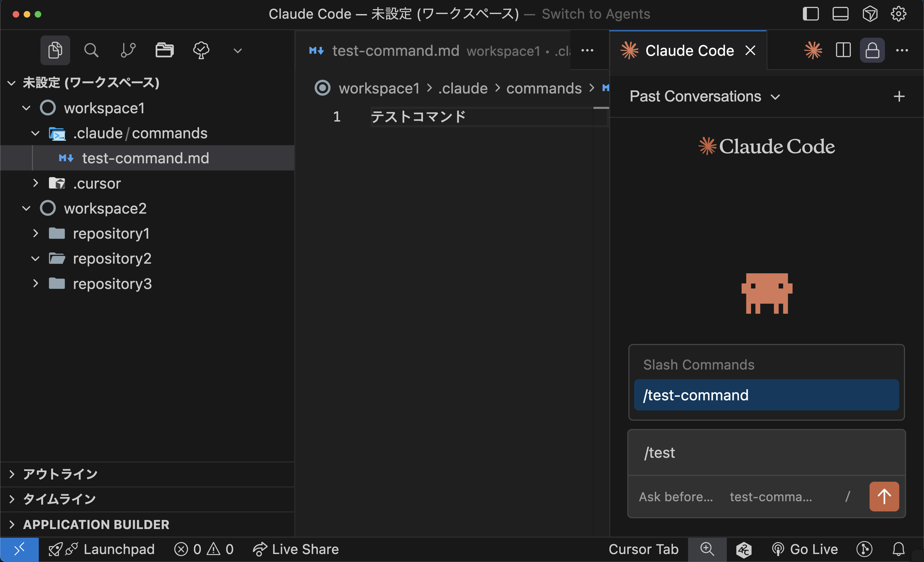Screen dimensions: 924x562
Task: Open Source Control branch icon
Action: tap(128, 50)
